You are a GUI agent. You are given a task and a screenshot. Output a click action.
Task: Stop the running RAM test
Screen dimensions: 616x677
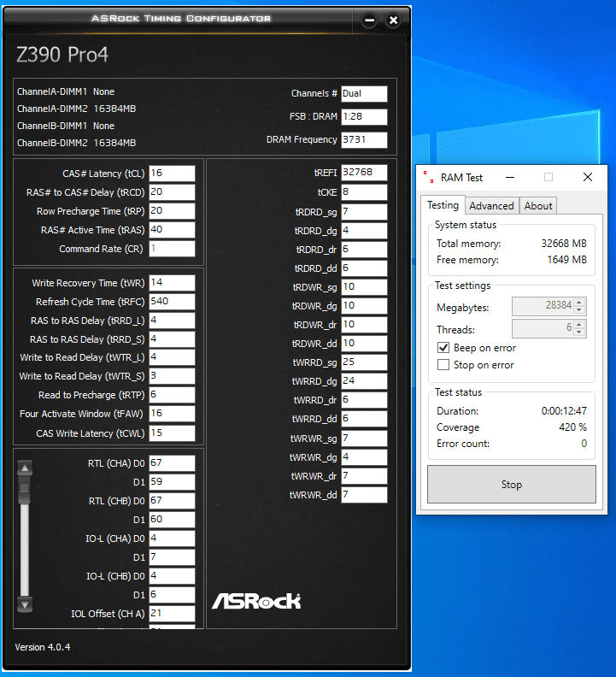[512, 485]
